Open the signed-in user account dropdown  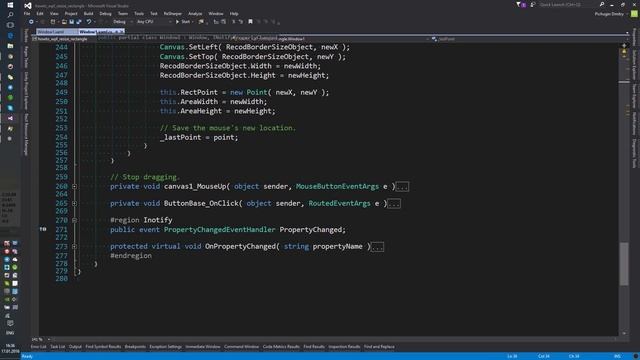tap(611, 14)
